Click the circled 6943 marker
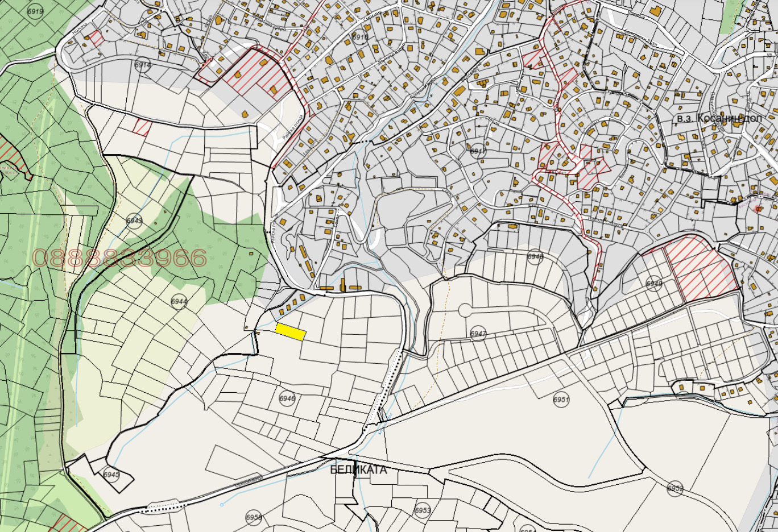 coord(134,221)
